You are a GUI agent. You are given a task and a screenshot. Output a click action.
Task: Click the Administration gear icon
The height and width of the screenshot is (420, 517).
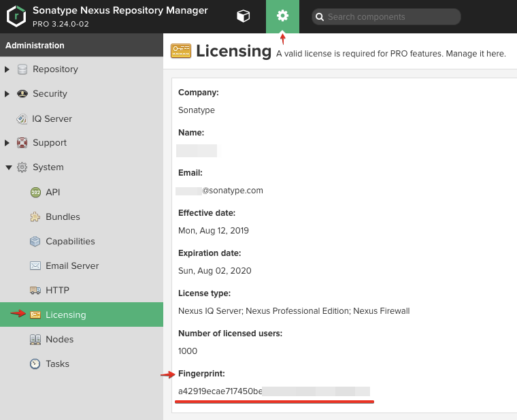click(x=282, y=16)
